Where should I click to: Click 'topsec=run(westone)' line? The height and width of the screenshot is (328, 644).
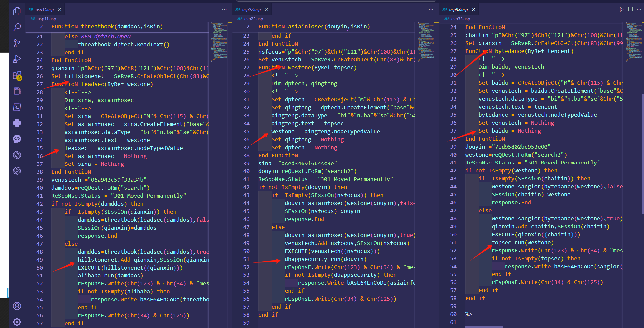tap(523, 243)
